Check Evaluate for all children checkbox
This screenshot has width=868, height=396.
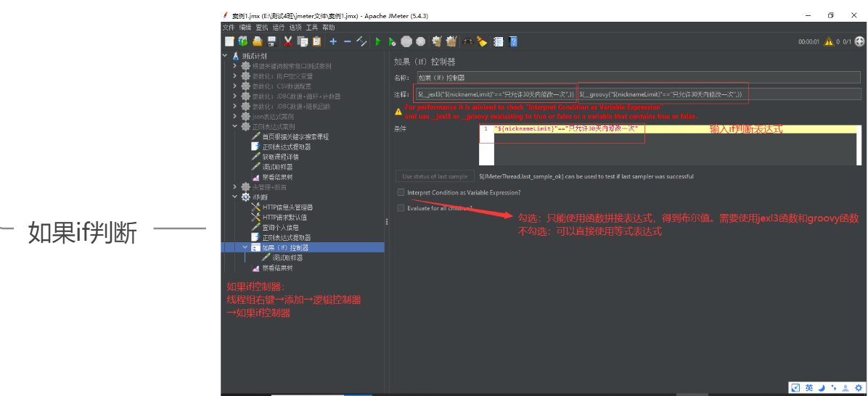[x=401, y=208]
